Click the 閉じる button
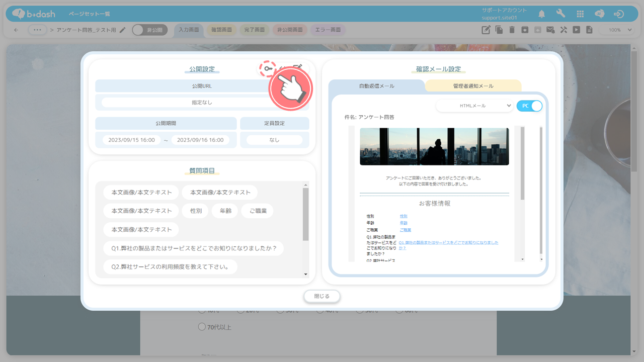The height and width of the screenshot is (362, 644). tap(322, 296)
